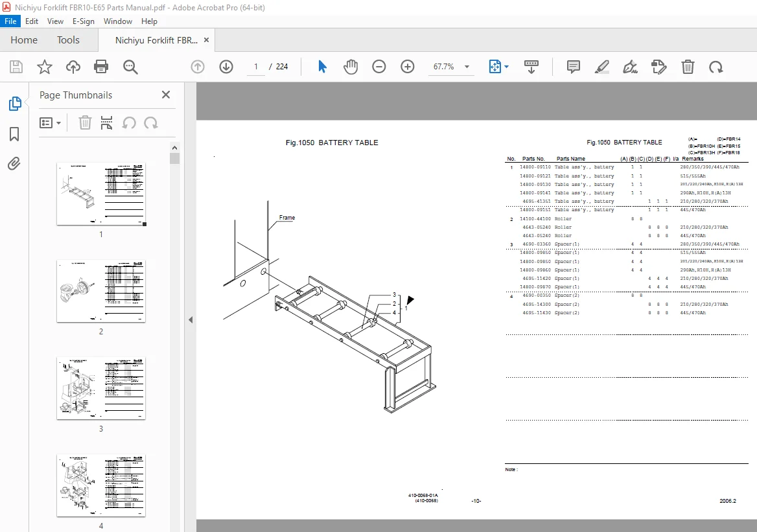Add the document to starred bookmarks
This screenshot has width=757, height=532.
45,67
